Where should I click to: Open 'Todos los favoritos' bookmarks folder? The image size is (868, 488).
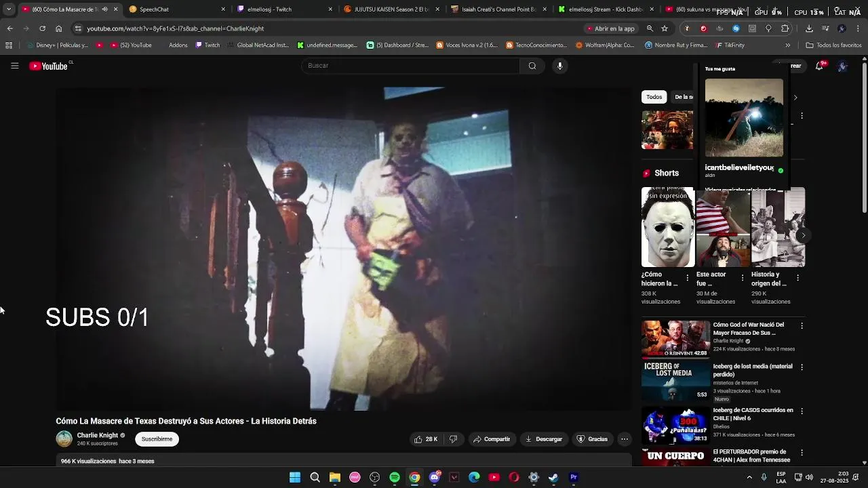(833, 45)
